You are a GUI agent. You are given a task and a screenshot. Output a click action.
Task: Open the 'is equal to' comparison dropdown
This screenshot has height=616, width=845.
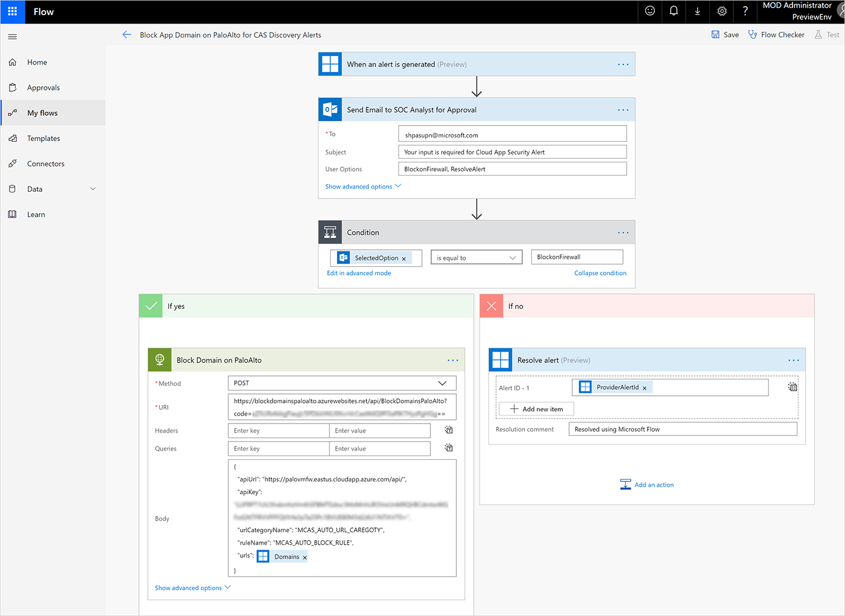tap(476, 256)
